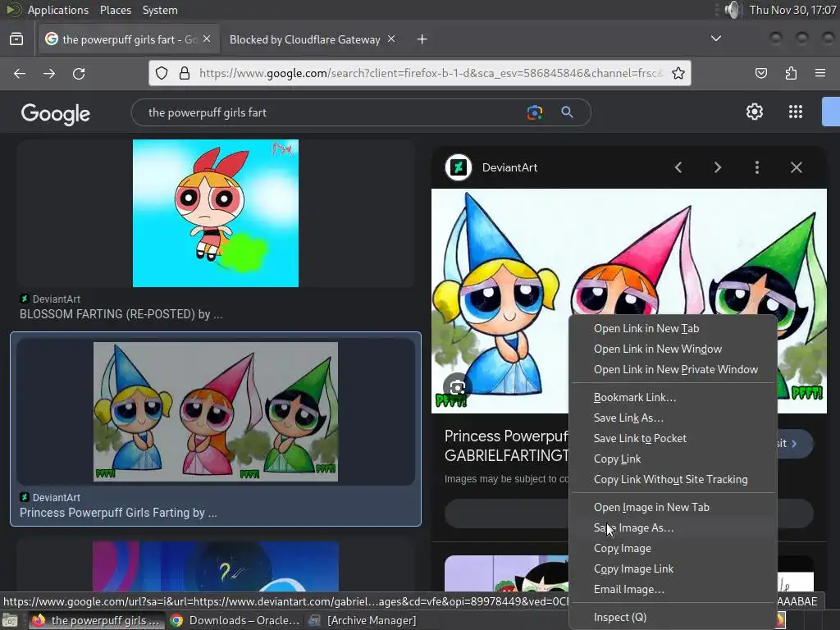Close the Blocked by Cloudflare Gateway tab
840x630 pixels.
[x=391, y=39]
